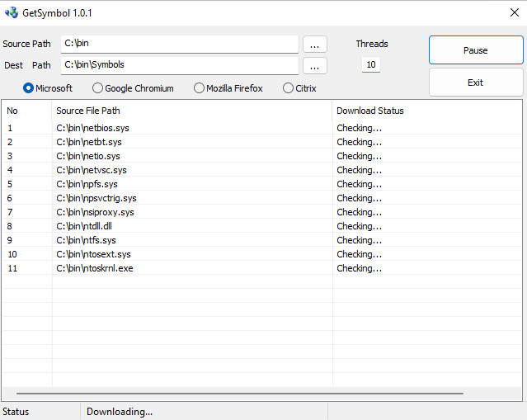This screenshot has height=420, width=527.
Task: Click the Checking status of ntoskrnl.exe row
Action: 359,268
